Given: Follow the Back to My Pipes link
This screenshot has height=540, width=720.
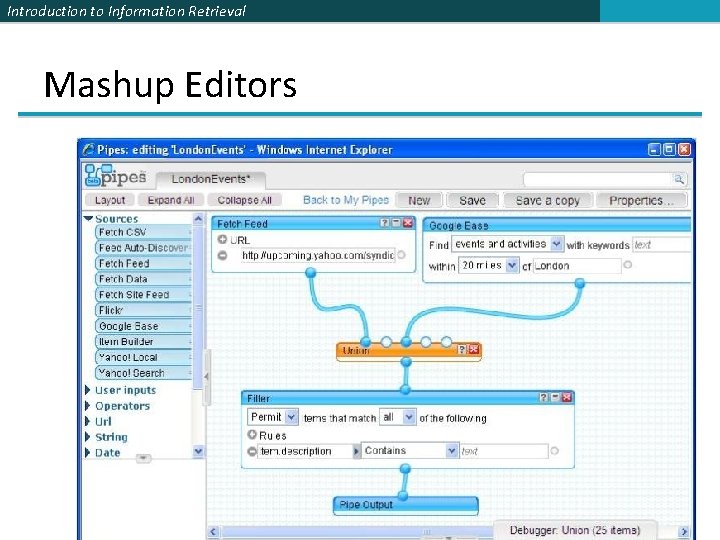Looking at the screenshot, I should pyautogui.click(x=346, y=200).
